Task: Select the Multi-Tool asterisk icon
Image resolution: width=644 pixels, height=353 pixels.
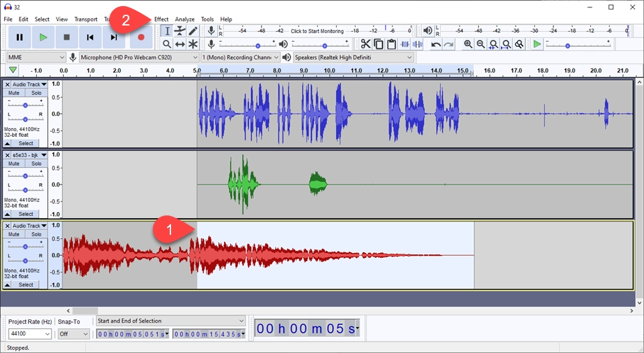Action: coord(193,44)
